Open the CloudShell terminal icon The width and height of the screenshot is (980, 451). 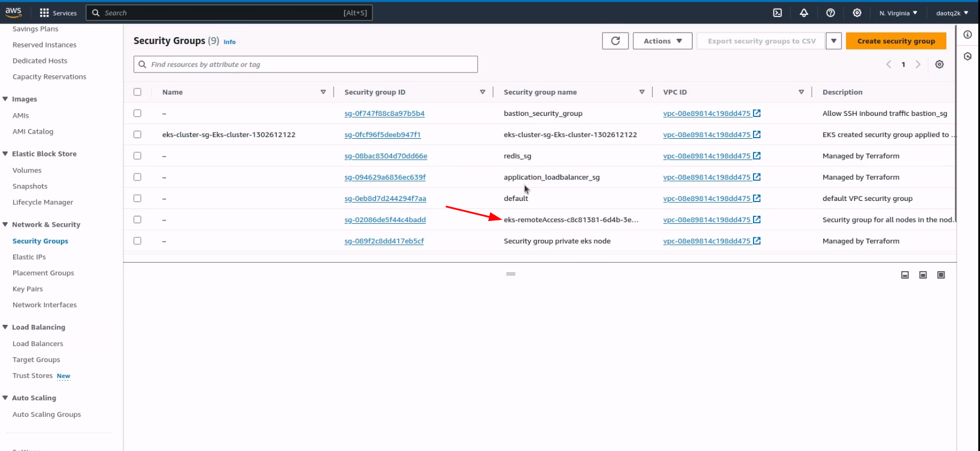pyautogui.click(x=777, y=13)
